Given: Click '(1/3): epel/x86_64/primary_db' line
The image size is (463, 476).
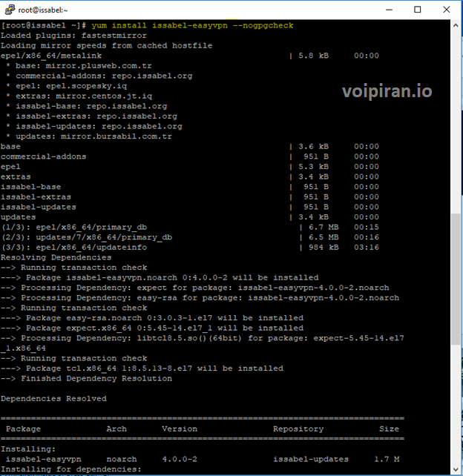Looking at the screenshot, I should (x=189, y=227).
